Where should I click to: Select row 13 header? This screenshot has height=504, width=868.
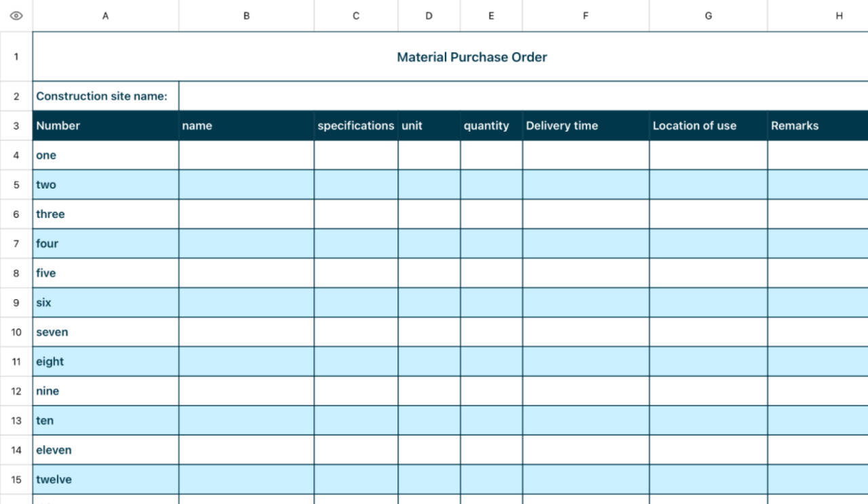(x=16, y=421)
